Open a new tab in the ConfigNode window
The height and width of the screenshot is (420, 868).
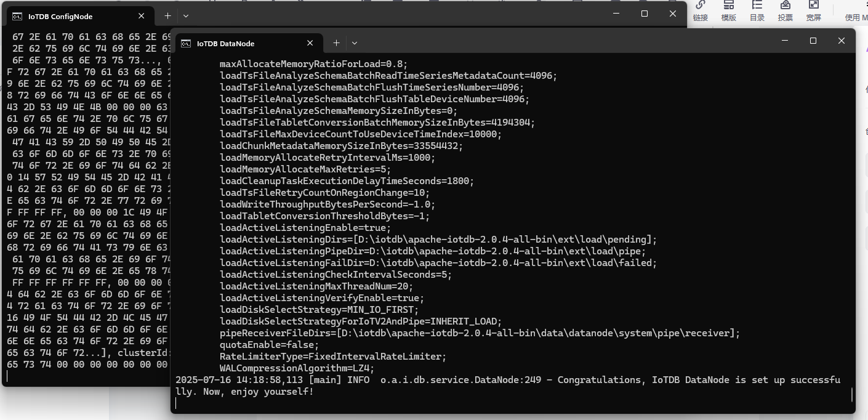(x=167, y=16)
